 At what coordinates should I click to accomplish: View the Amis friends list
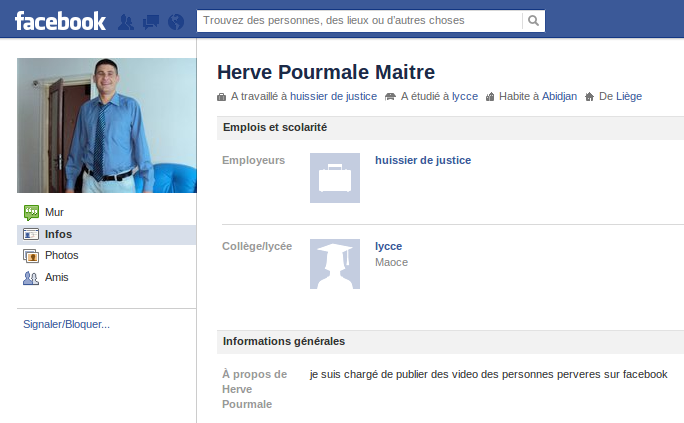(57, 278)
